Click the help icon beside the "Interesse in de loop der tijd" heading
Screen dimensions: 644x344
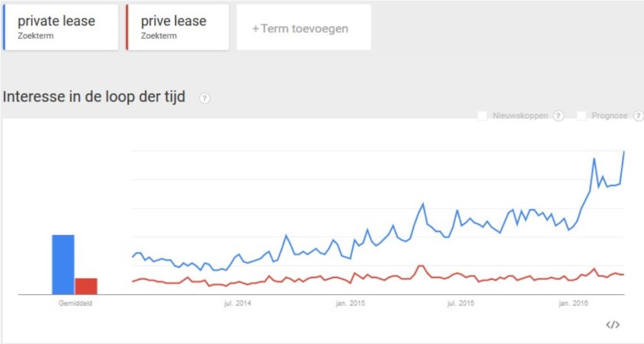(204, 98)
